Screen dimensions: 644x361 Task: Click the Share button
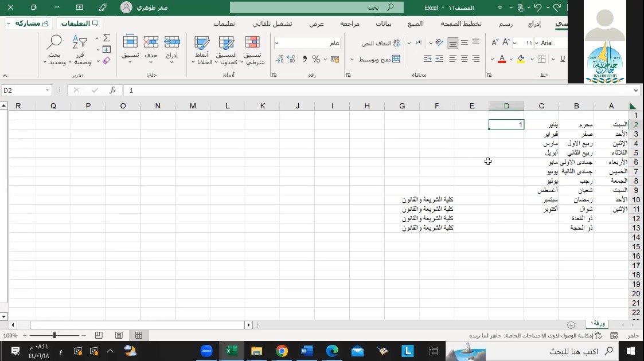point(29,23)
